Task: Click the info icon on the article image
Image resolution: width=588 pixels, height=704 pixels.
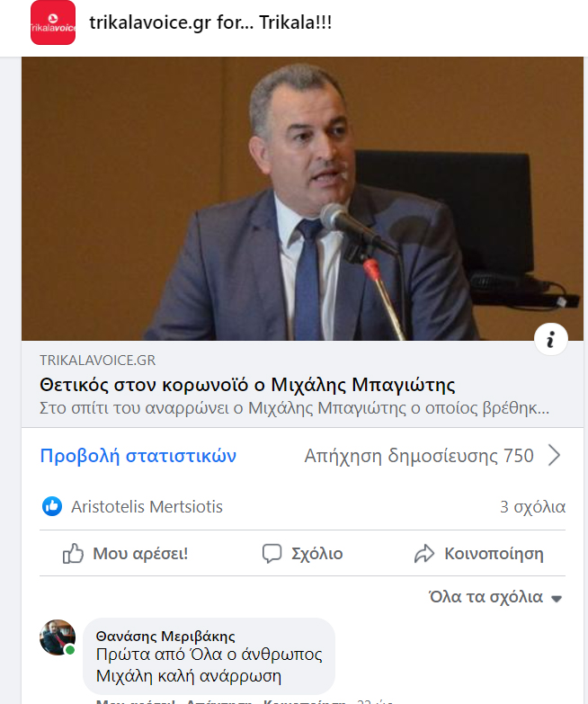Action: pos(551,339)
